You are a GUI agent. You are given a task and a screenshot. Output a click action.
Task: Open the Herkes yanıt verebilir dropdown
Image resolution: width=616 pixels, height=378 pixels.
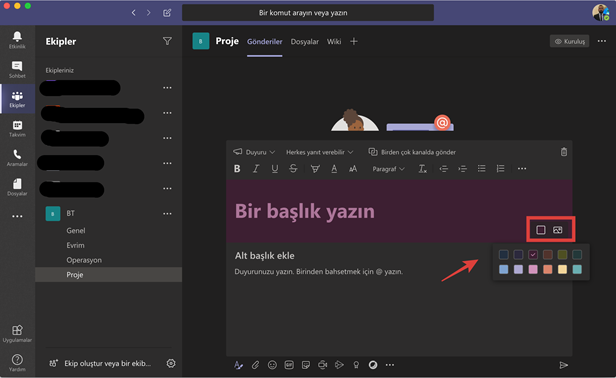click(319, 152)
